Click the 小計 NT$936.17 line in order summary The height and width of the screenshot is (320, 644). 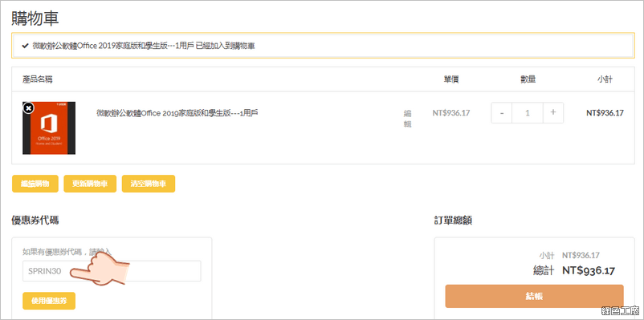point(569,255)
